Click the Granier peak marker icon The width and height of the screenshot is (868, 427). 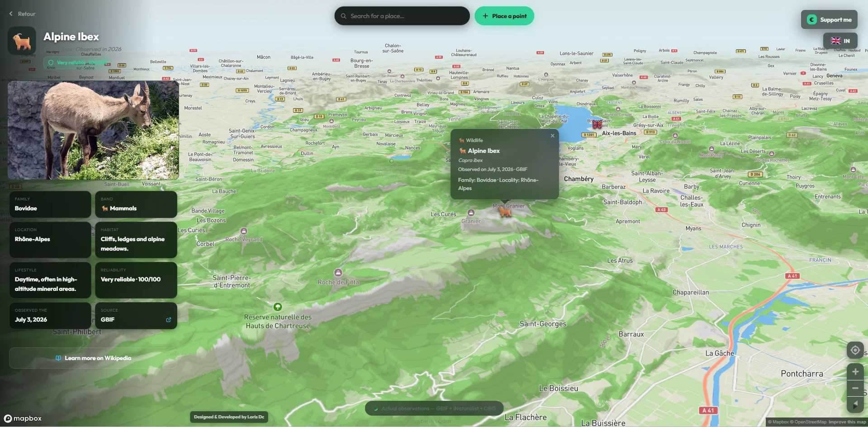tap(471, 213)
